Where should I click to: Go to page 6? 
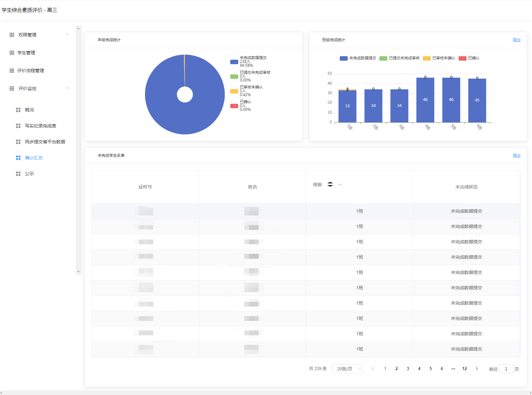[x=442, y=368]
